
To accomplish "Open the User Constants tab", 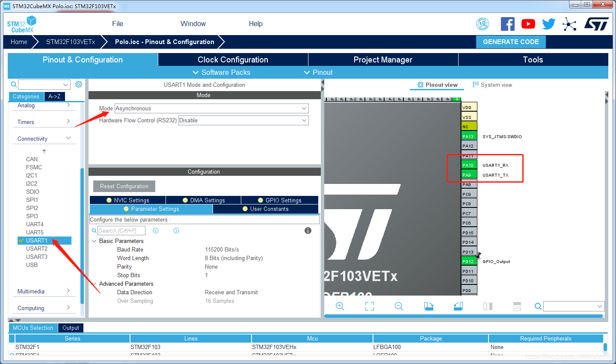I will pyautogui.click(x=266, y=209).
